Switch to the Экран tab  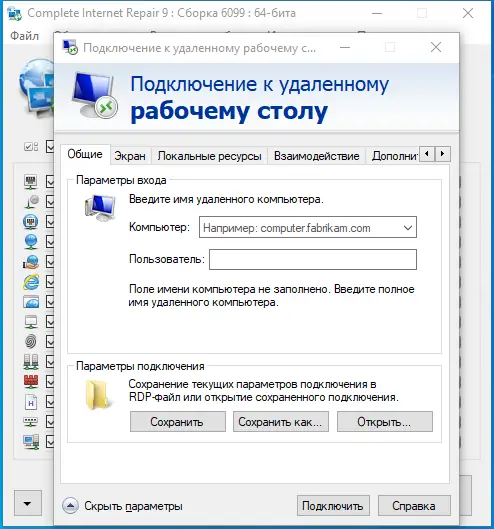[130, 156]
